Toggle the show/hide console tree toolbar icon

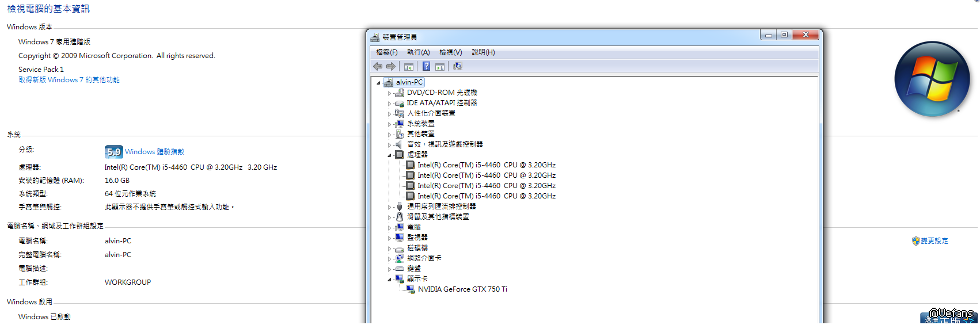tap(409, 67)
